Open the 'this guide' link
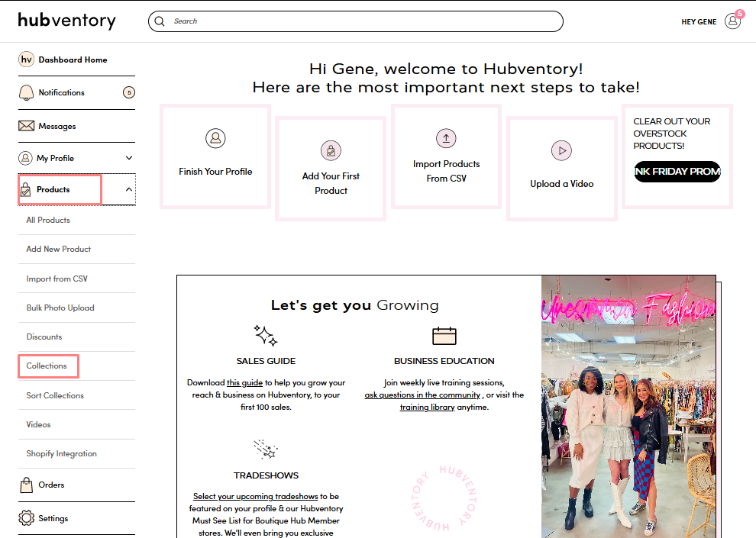 (244, 382)
